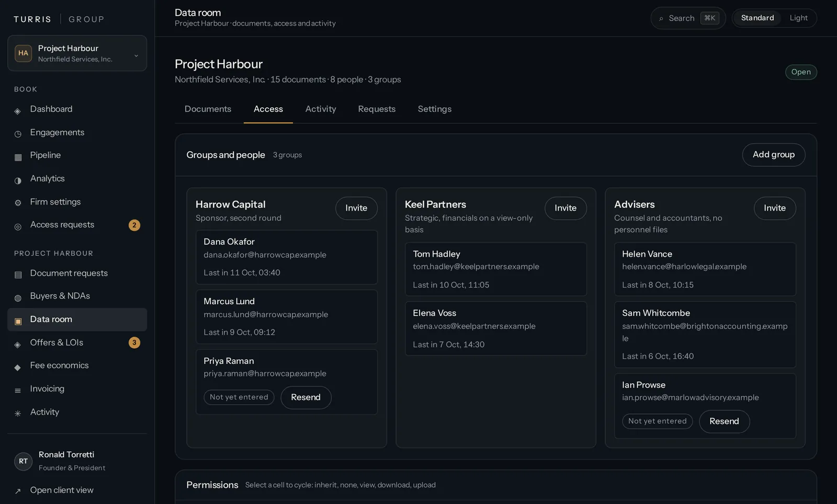The width and height of the screenshot is (837, 504).
Task: Open the Access requests badge showing 2
Action: [134, 225]
